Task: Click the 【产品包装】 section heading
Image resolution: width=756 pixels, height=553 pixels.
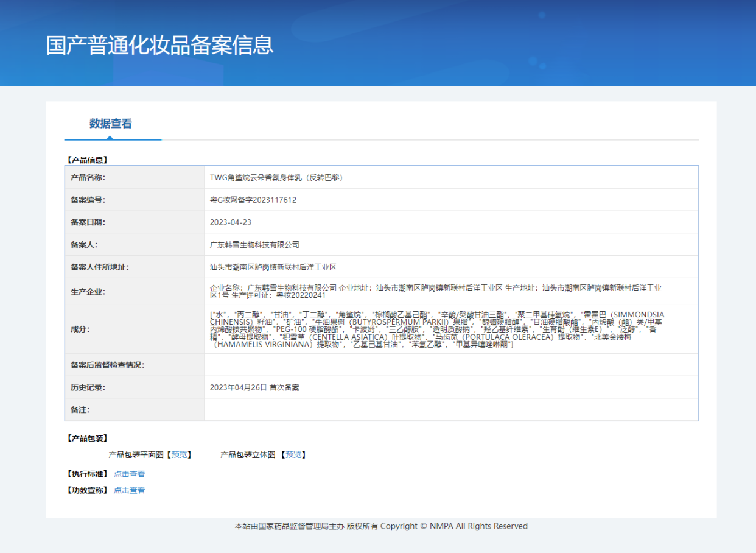Action: pos(87,439)
